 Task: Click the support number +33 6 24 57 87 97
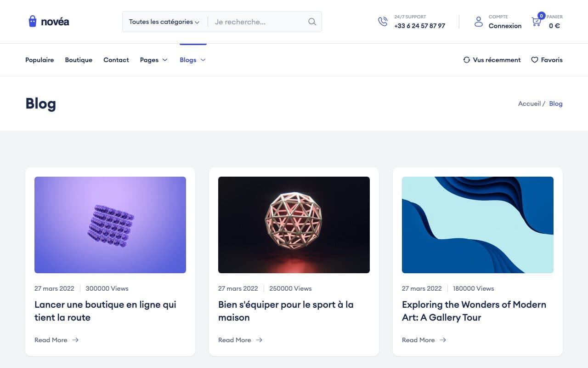419,26
